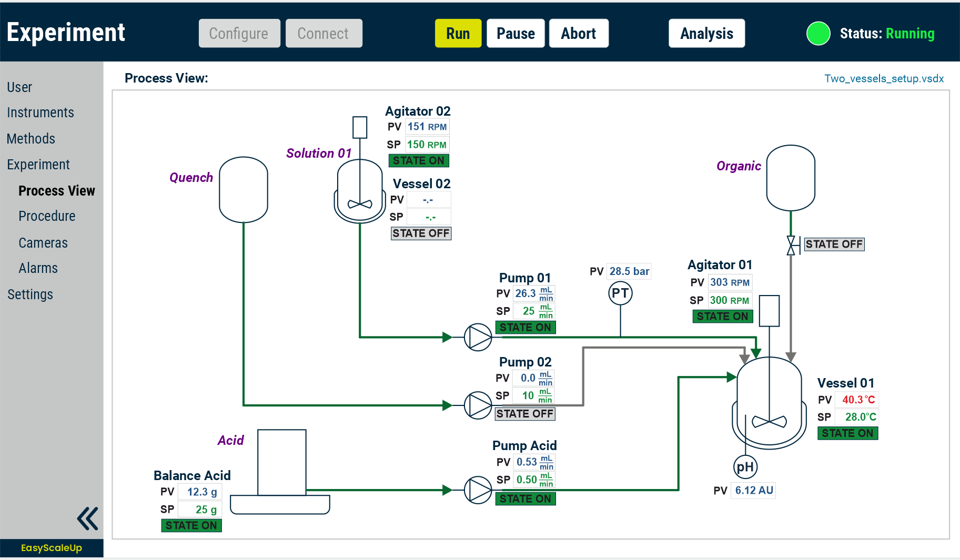The height and width of the screenshot is (560, 960).
Task: Select the Quench tank icon
Action: pyautogui.click(x=244, y=190)
